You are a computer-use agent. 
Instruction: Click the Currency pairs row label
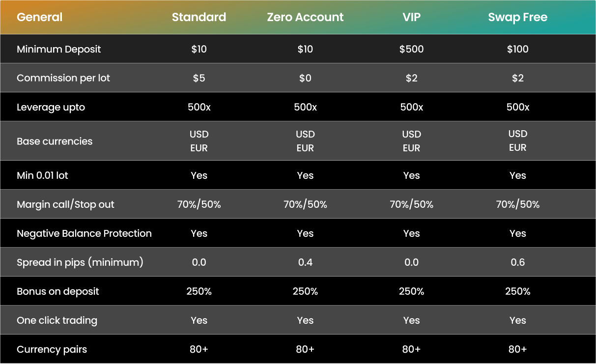click(52, 349)
